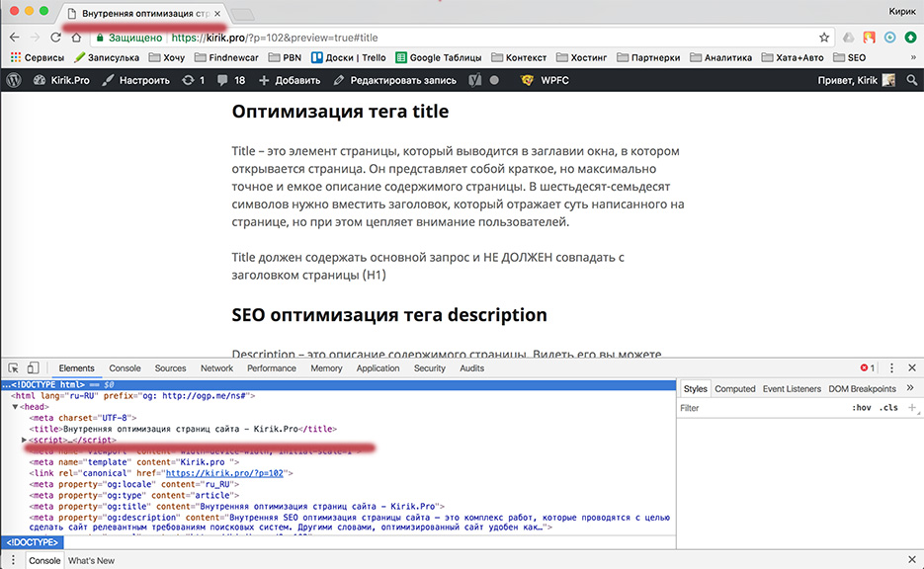Collapse the <head> node triangle
Viewport: 924px width, 569px height.
[x=15, y=407]
